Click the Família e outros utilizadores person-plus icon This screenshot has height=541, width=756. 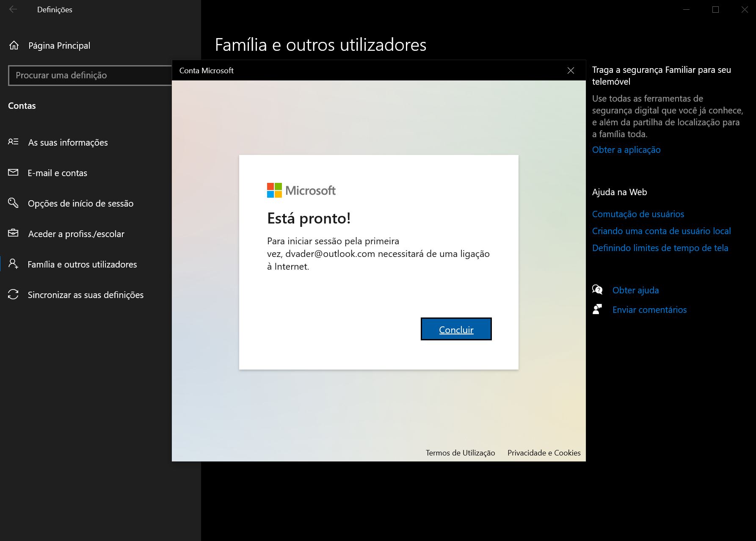coord(13,264)
